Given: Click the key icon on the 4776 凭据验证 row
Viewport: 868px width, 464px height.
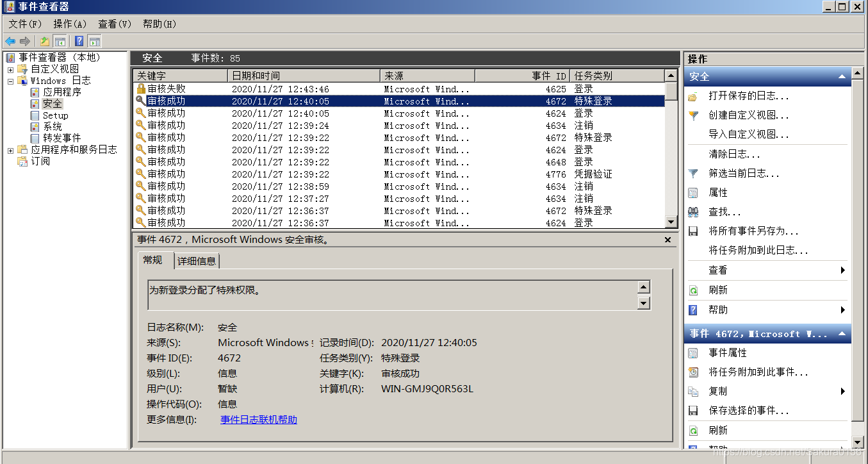Looking at the screenshot, I should click(x=141, y=174).
